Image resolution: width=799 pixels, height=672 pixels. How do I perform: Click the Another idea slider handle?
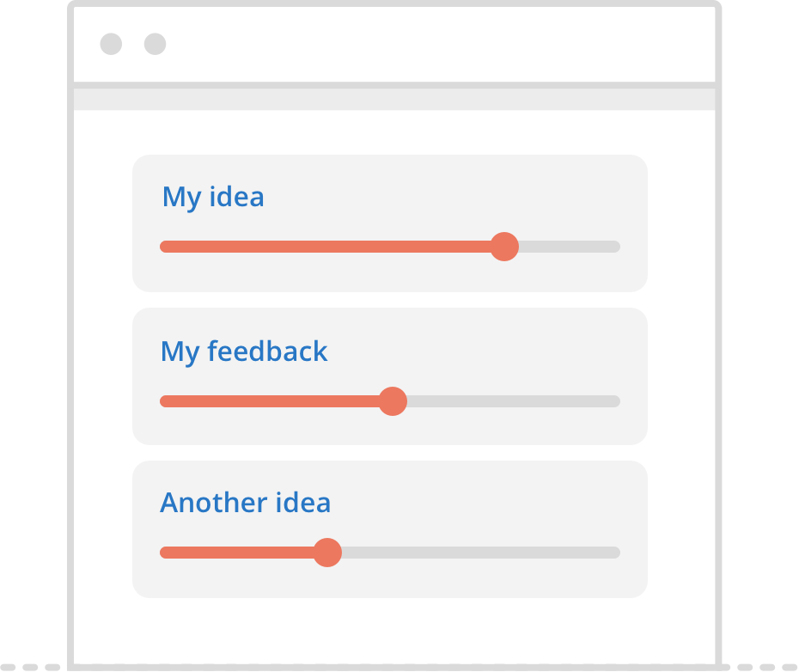(327, 553)
